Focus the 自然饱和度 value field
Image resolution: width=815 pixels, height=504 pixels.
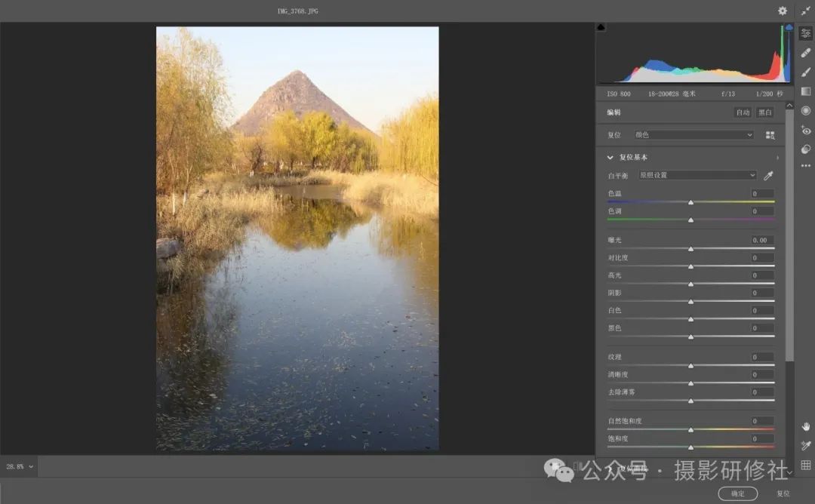pos(762,421)
